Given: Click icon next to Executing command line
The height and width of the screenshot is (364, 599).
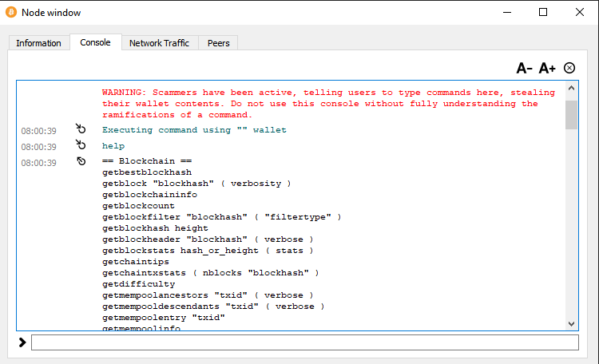Looking at the screenshot, I should point(81,129).
